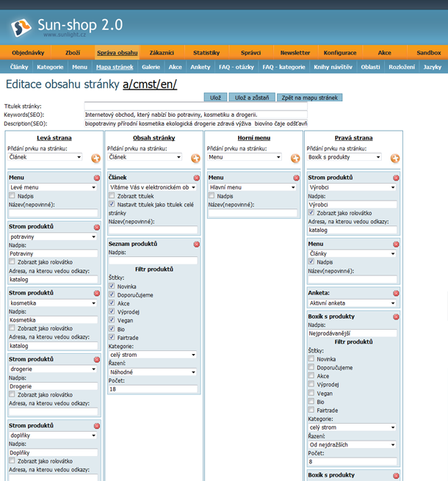Viewport: 448px width, 481px height.
Task: Check Akce in Nejprodávanější filter
Action: point(311,375)
